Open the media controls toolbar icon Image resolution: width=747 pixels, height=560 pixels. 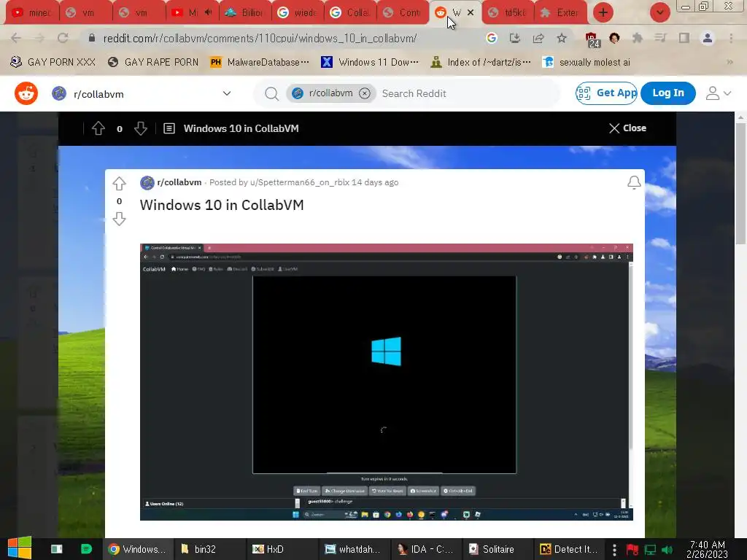tap(661, 38)
